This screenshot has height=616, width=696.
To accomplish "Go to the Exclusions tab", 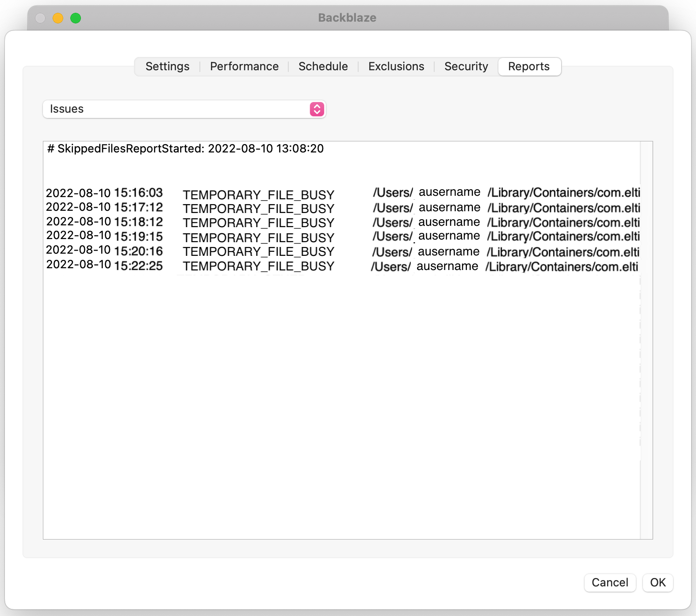I will tap(396, 66).
